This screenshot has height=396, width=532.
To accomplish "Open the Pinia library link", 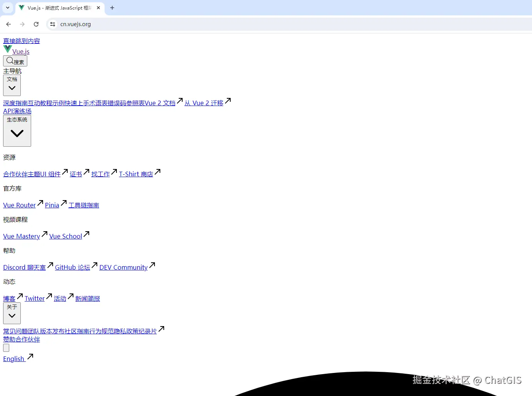I will pos(52,205).
